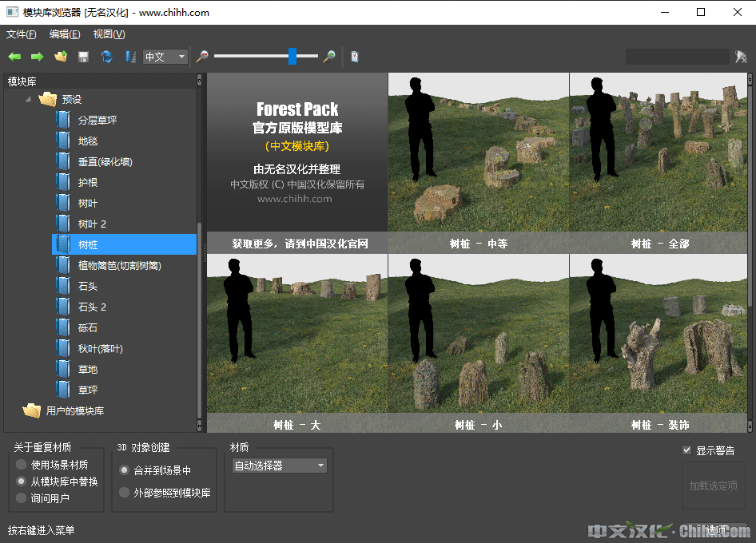Viewport: 756px width, 543px height.
Task: Collapse the 预设 folder tree node
Action: pos(28,99)
